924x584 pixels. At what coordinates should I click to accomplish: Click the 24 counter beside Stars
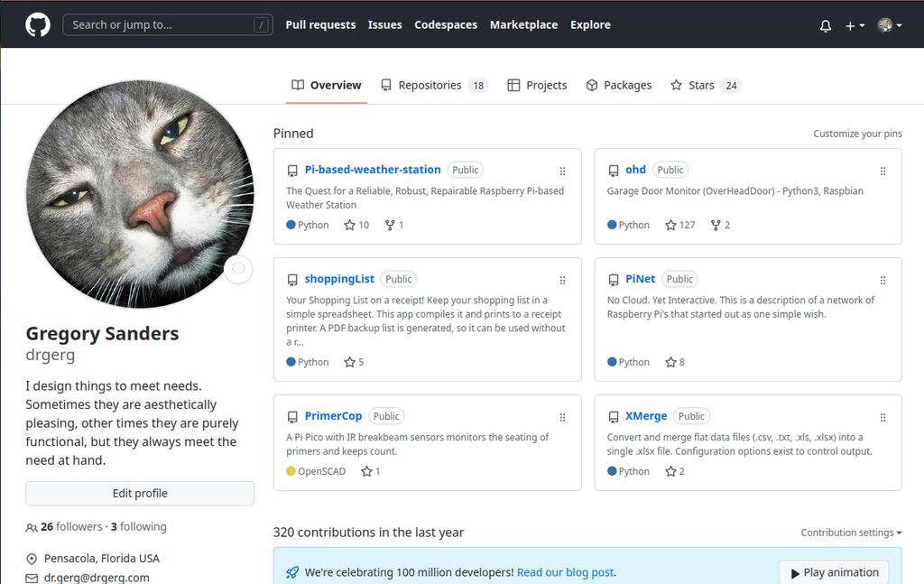(x=731, y=86)
